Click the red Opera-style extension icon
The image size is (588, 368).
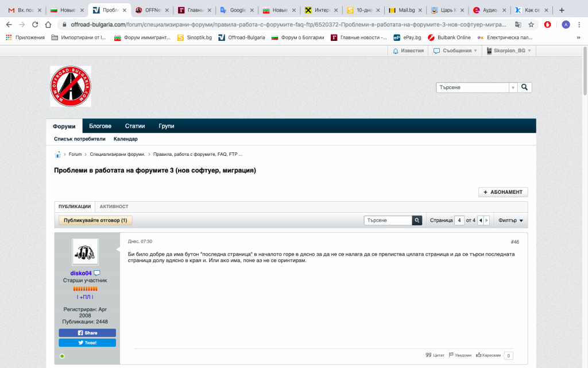(x=547, y=24)
